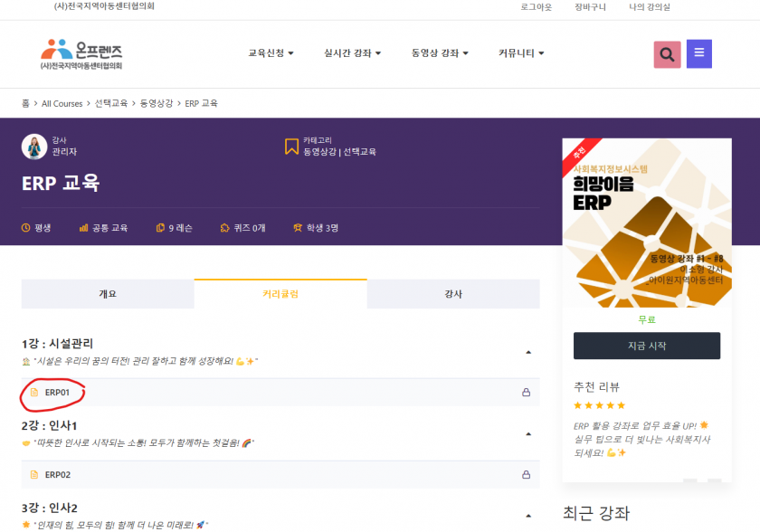Click the bar chart icon next to 공통 교육
760x532 pixels.
click(x=83, y=228)
